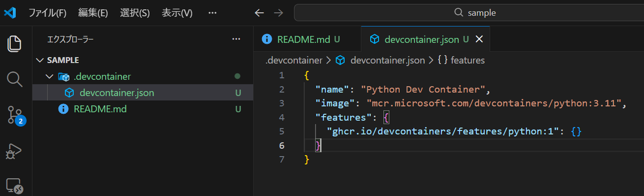The width and height of the screenshot is (644, 196).
Task: Select the devcontainer.json editor tab
Action: click(x=426, y=39)
